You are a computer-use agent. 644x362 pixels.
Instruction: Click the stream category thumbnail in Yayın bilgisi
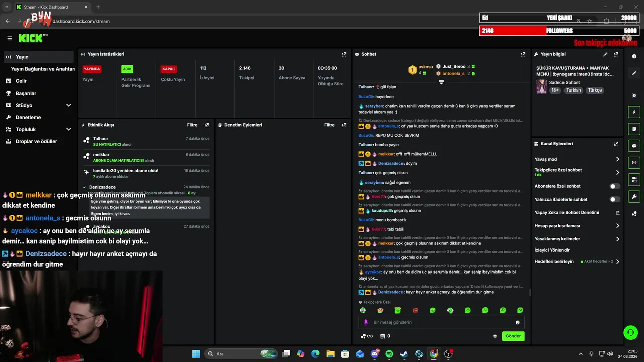tap(541, 86)
